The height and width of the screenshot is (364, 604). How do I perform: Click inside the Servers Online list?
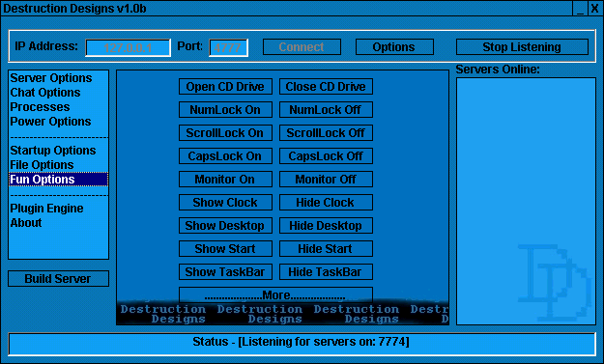pos(526,201)
